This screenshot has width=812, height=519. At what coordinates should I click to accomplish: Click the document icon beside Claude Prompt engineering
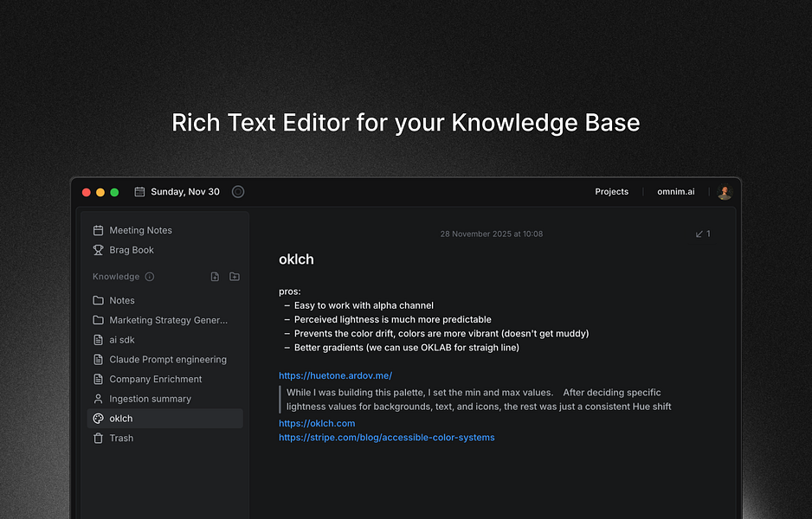(x=98, y=360)
